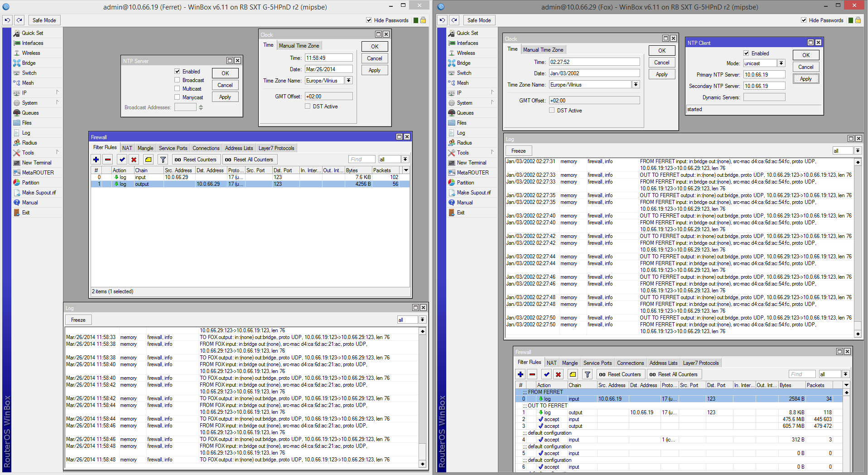868x475 pixels.
Task: Open the Europe/Vilnius time zone dropdown
Action: tap(348, 80)
